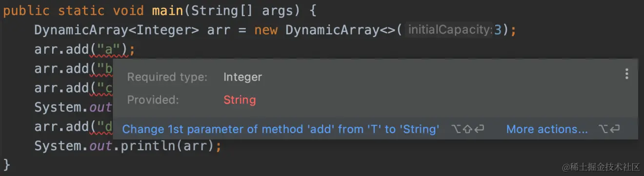The height and width of the screenshot is (176, 644).
Task: Open the More actions... link
Action: coord(547,129)
